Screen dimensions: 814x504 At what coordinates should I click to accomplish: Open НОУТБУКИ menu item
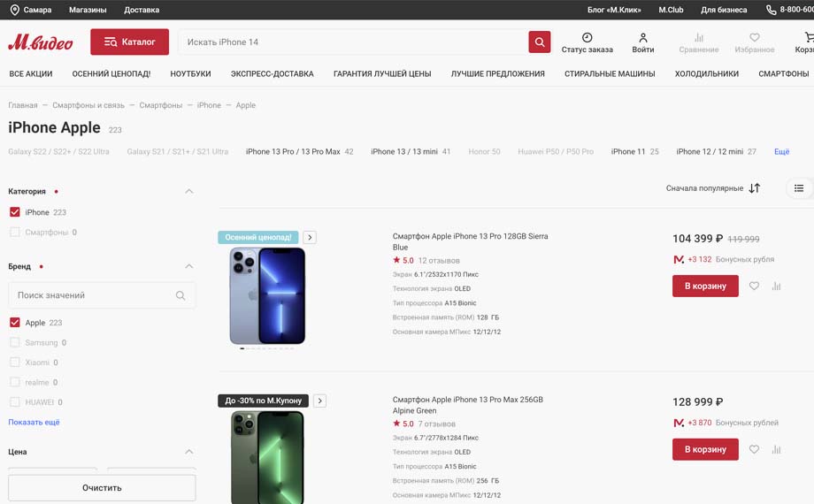pyautogui.click(x=190, y=73)
